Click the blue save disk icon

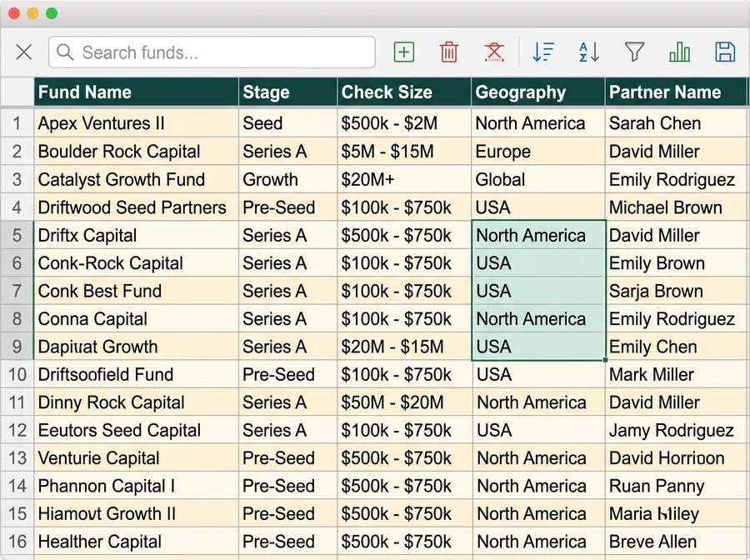coord(725,52)
